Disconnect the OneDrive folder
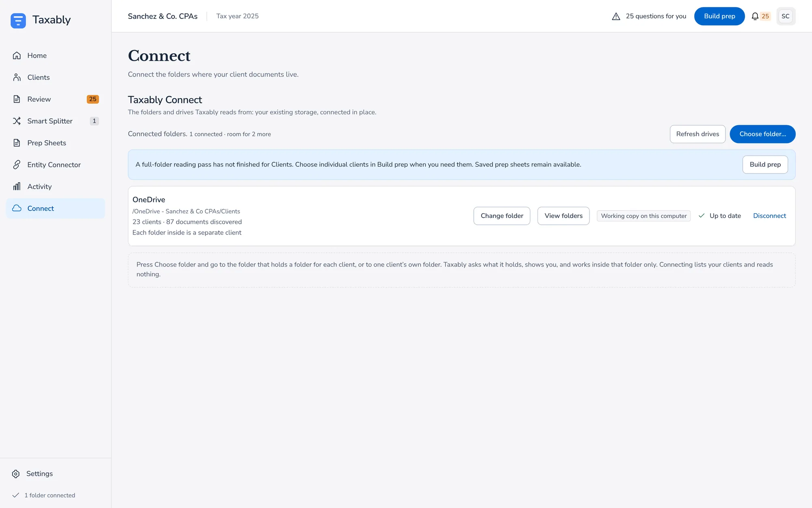 coord(769,216)
